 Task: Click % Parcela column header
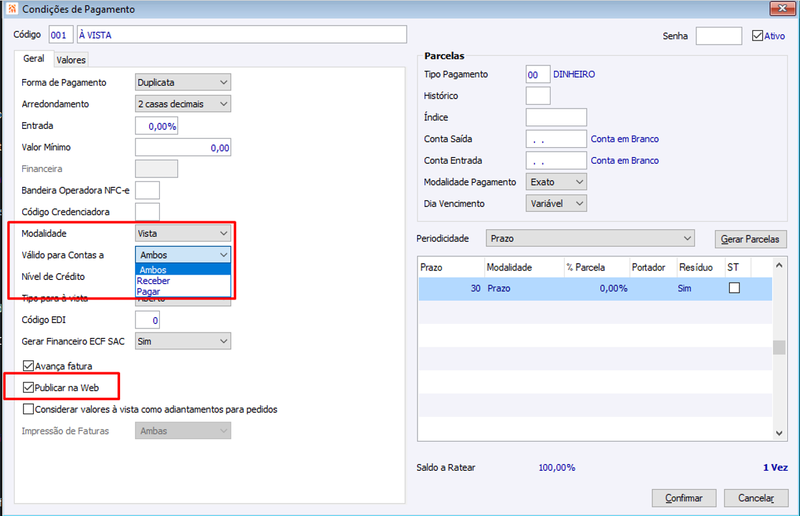(x=596, y=267)
